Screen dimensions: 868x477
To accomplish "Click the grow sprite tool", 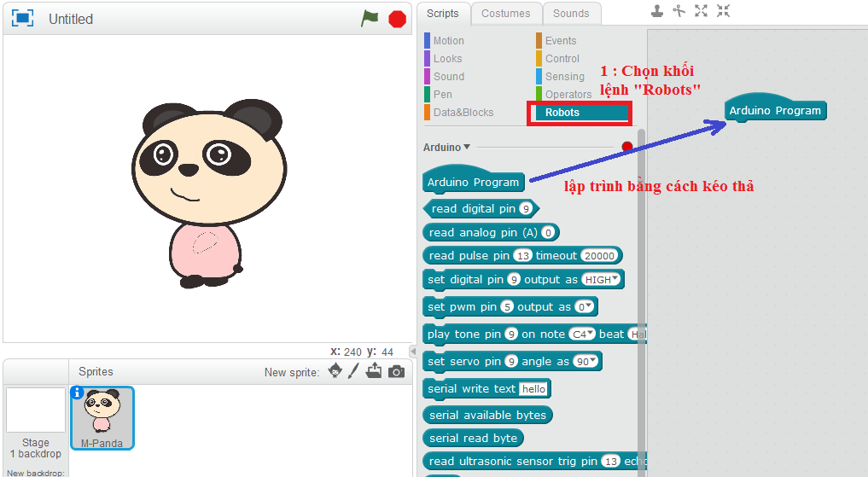I will [702, 11].
